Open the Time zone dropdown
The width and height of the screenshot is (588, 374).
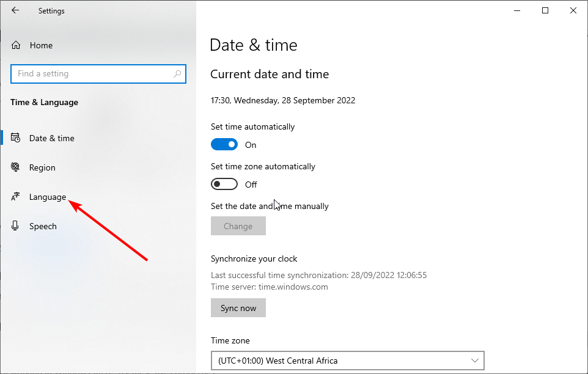coord(348,361)
